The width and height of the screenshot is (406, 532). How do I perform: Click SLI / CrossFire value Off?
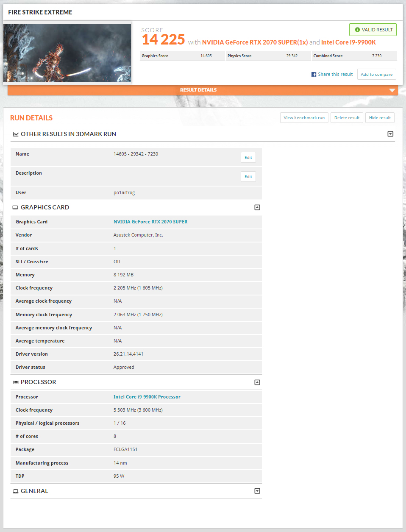point(117,262)
